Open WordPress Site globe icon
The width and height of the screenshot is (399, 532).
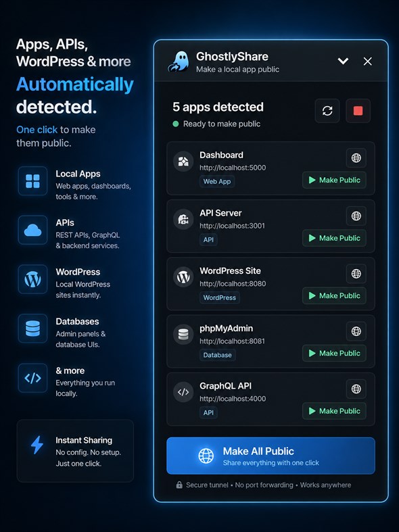pyautogui.click(x=356, y=274)
